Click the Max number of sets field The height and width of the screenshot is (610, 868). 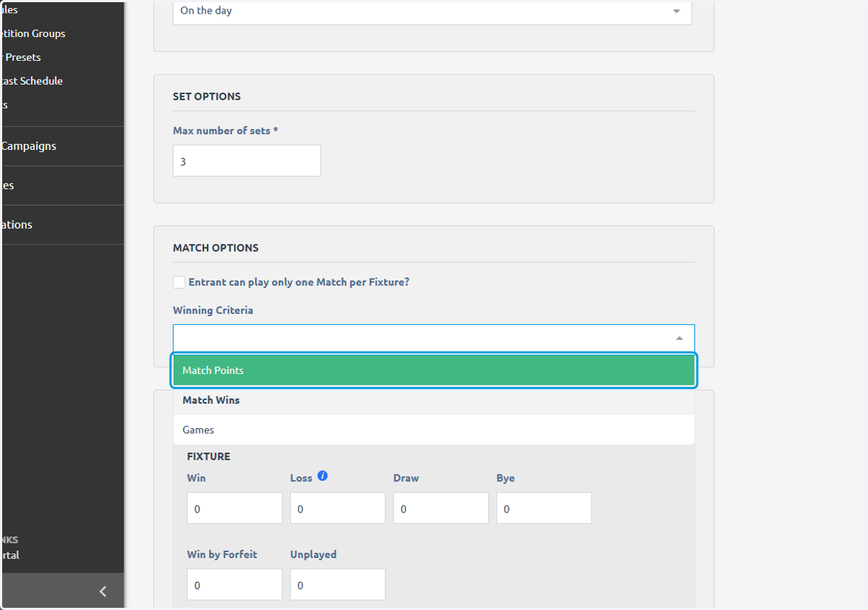[247, 161]
